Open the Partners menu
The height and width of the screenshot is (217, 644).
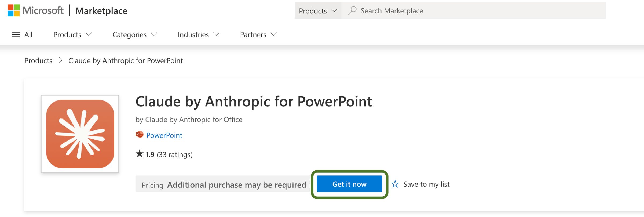click(x=258, y=35)
